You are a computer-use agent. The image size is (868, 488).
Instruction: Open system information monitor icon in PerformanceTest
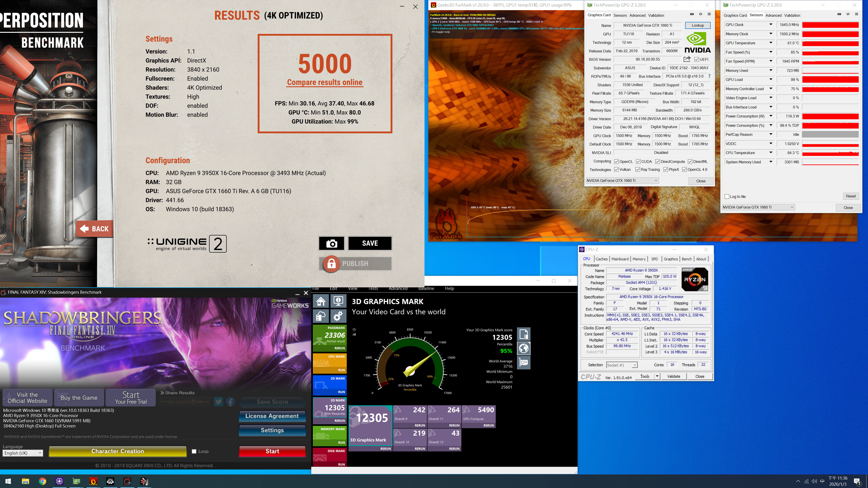click(338, 301)
